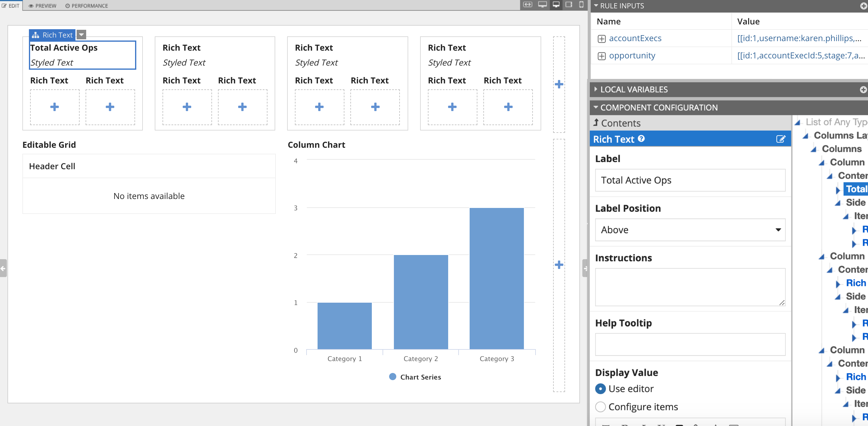Switch to the PREVIEW tab

click(x=42, y=6)
